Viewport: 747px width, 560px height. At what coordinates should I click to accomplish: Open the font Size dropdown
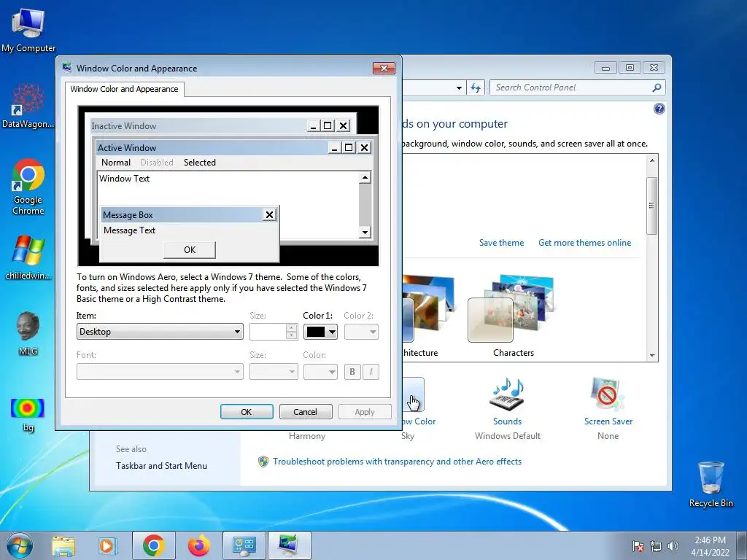274,371
